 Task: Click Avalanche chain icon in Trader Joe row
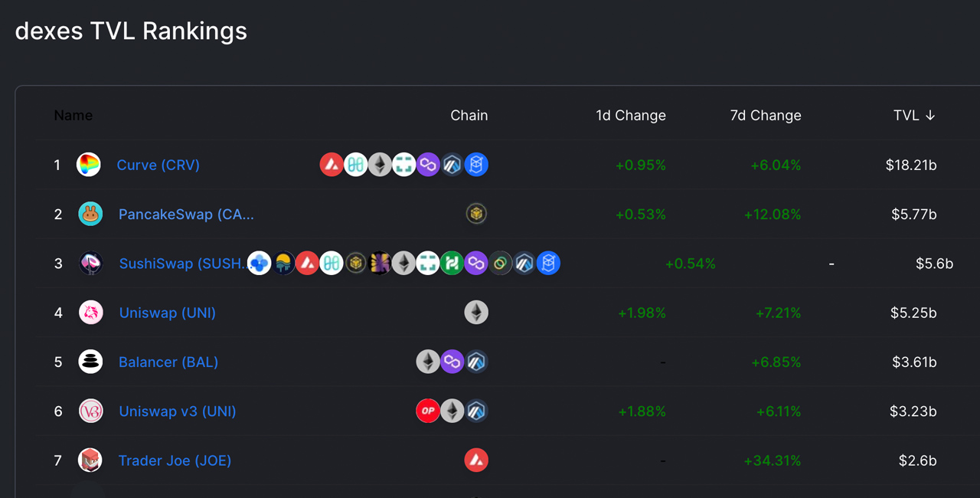pyautogui.click(x=476, y=460)
